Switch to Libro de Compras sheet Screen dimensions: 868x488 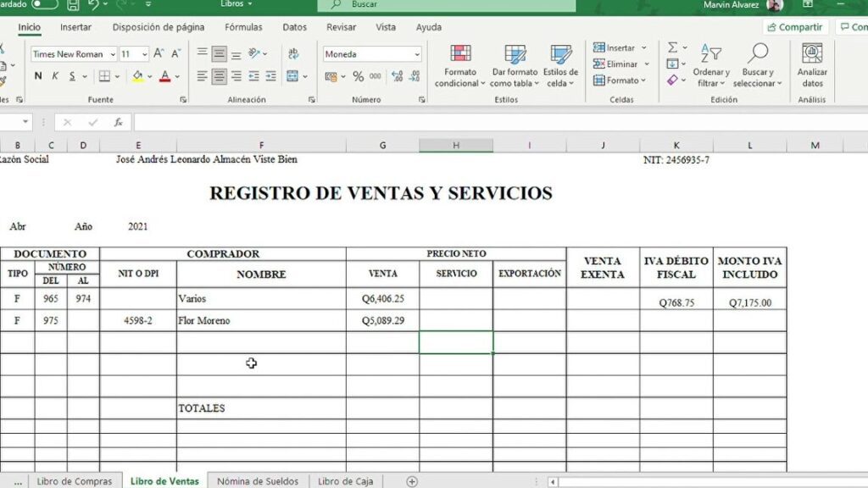click(x=74, y=481)
